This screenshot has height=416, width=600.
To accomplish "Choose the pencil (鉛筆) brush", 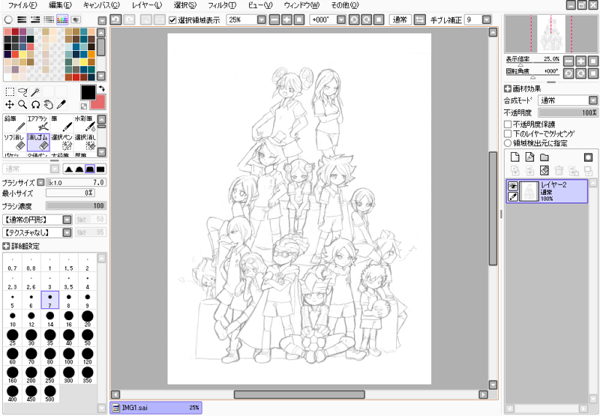I will pyautogui.click(x=15, y=124).
